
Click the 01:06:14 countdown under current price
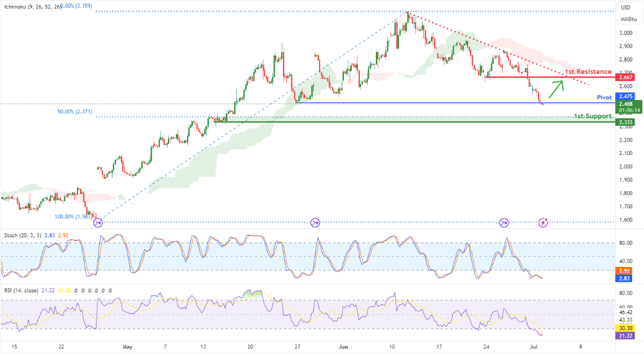click(629, 110)
